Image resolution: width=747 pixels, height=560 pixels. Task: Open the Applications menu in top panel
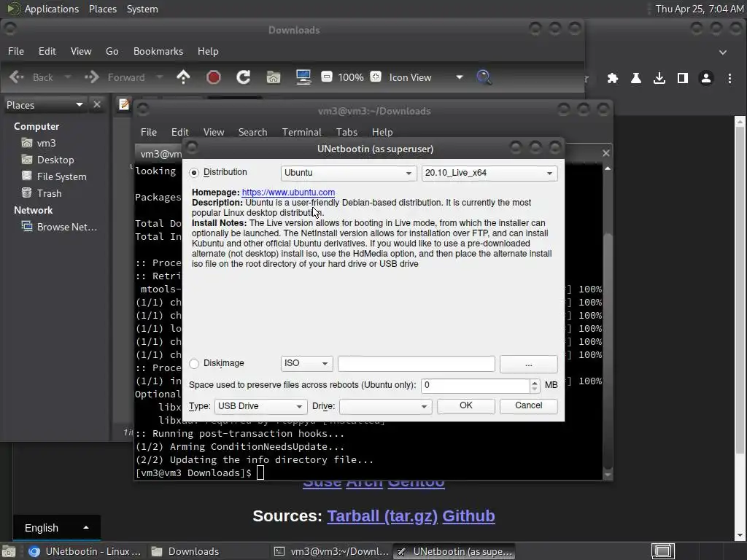52,9
